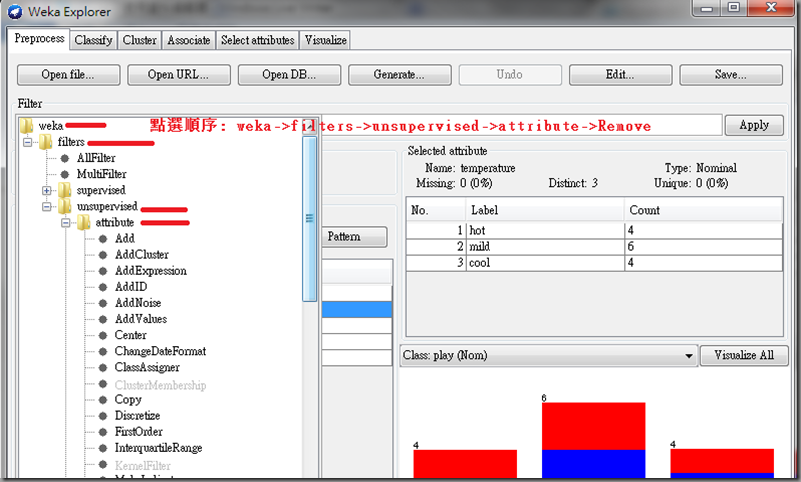This screenshot has width=801, height=482.
Task: Click the highlighted blue attribute row
Action: 357,309
